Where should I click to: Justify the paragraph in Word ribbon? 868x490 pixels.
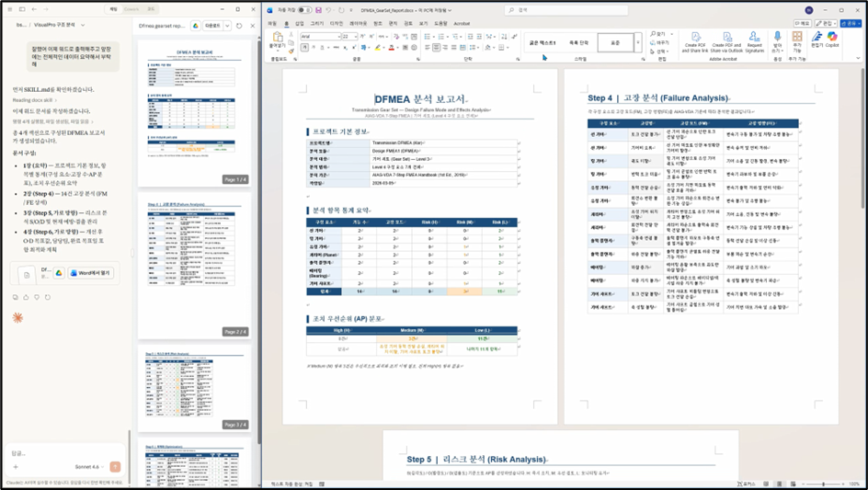[454, 47]
